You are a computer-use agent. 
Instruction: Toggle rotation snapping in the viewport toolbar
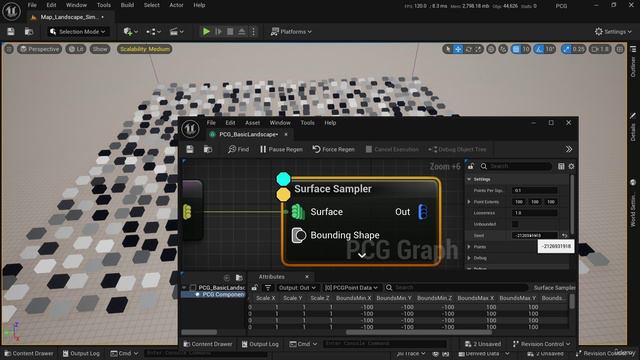click(539, 49)
